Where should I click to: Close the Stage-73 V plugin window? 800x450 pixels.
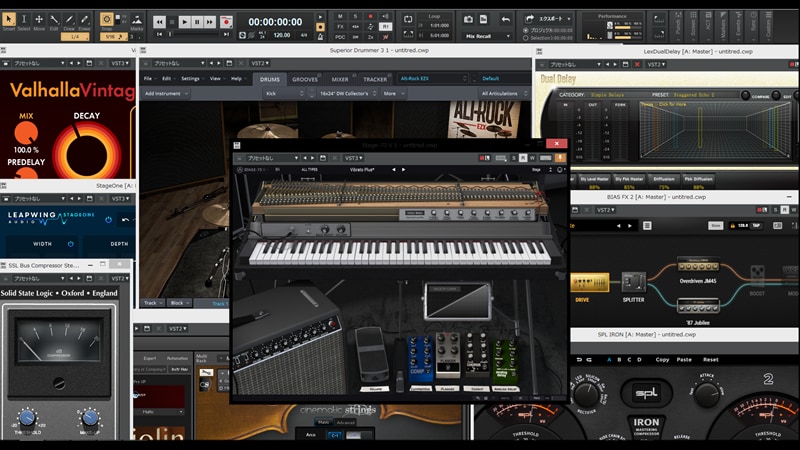pyautogui.click(x=557, y=143)
